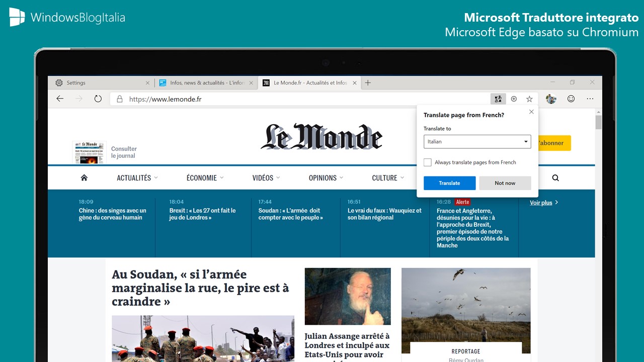Click the page vertical scrollbar thumb

(598, 122)
